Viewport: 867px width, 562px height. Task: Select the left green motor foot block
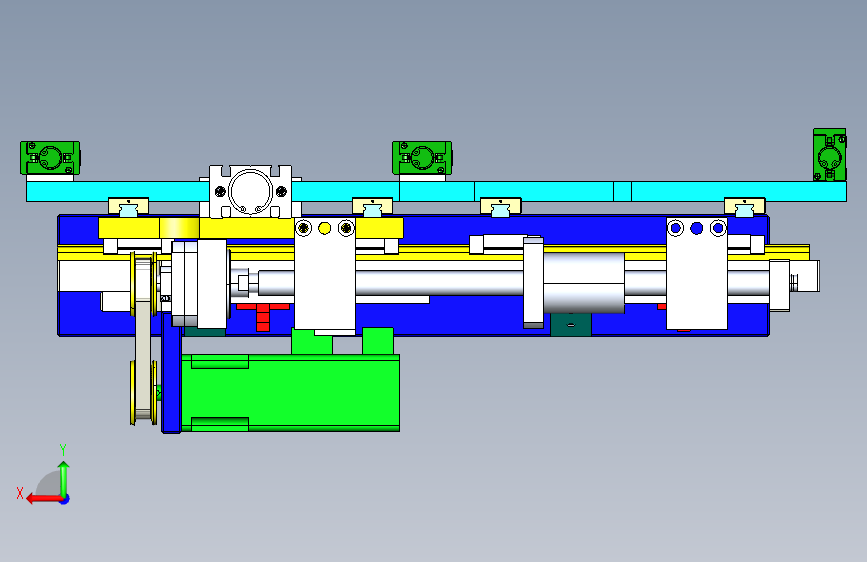pos(312,342)
